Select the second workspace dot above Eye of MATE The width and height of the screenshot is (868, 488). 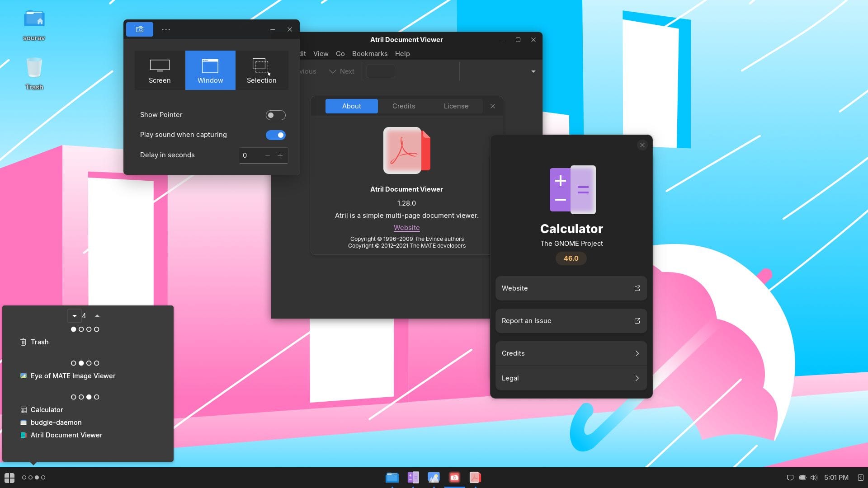point(81,362)
